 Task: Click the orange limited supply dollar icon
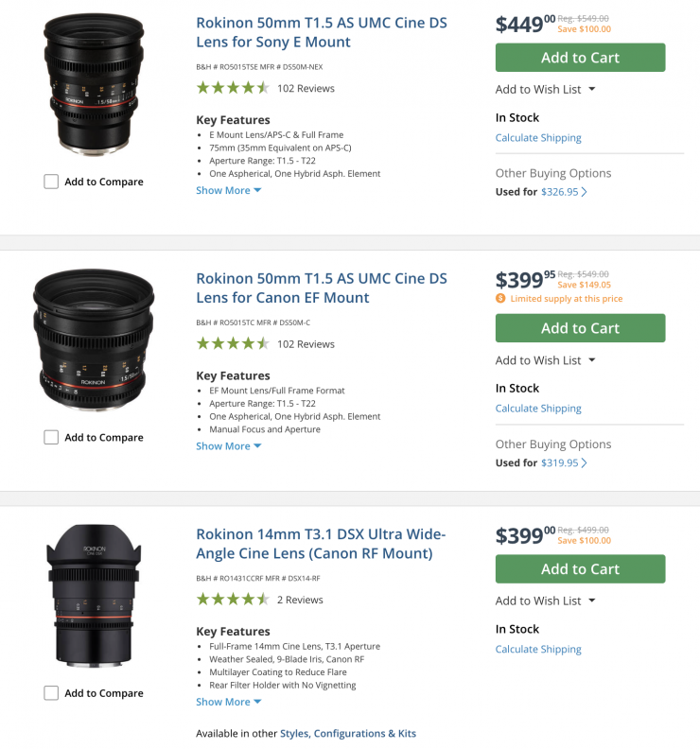500,299
